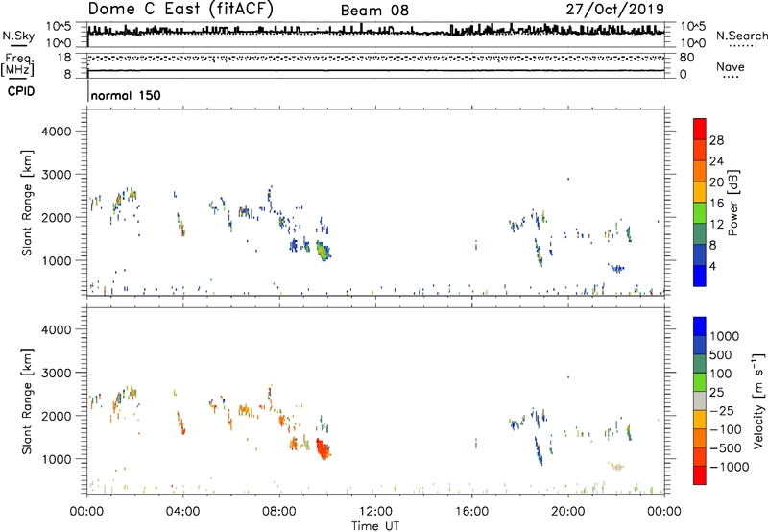Click the '10^5' tick left of sky-noise panel

click(x=59, y=27)
